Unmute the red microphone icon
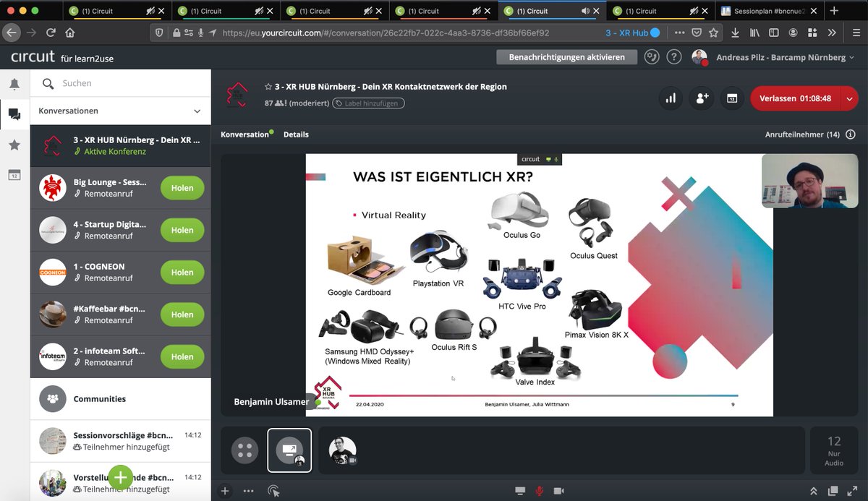The width and height of the screenshot is (868, 501). pyautogui.click(x=539, y=491)
